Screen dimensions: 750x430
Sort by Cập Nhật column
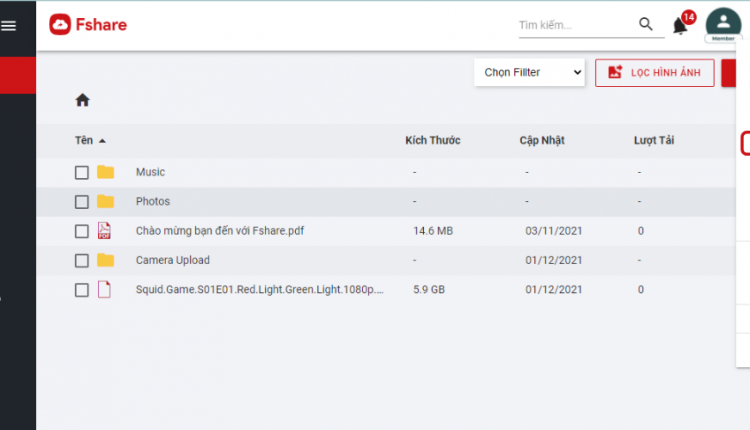[x=542, y=140]
